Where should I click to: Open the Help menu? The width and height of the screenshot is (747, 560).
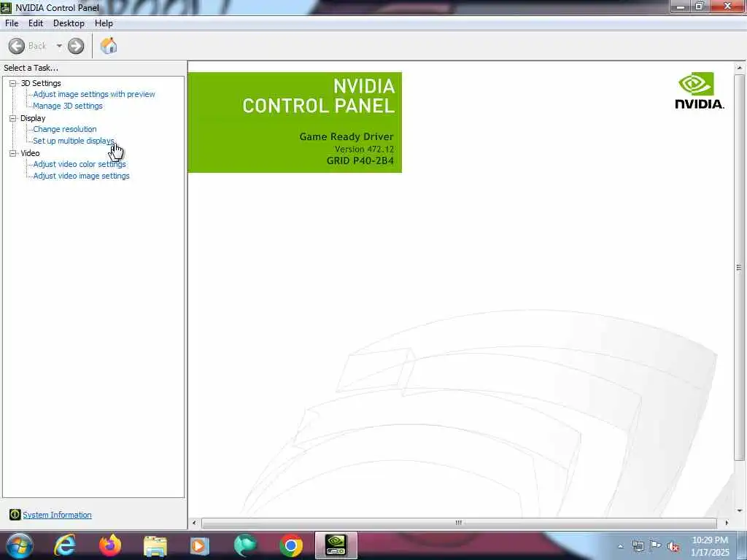[104, 23]
